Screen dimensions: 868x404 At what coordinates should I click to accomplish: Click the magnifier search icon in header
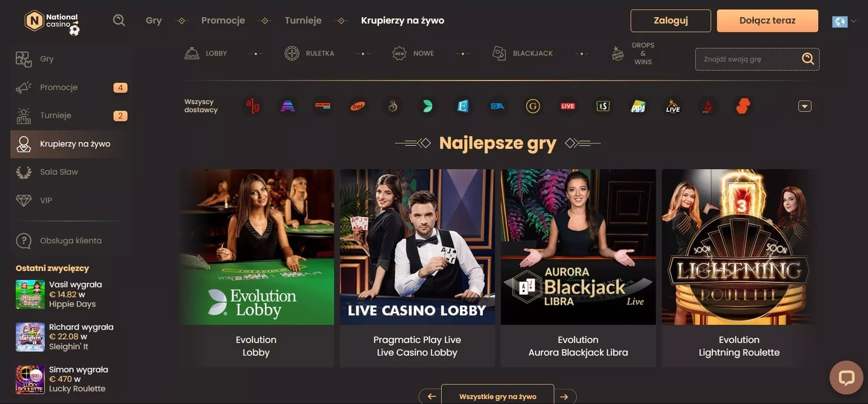click(x=119, y=20)
